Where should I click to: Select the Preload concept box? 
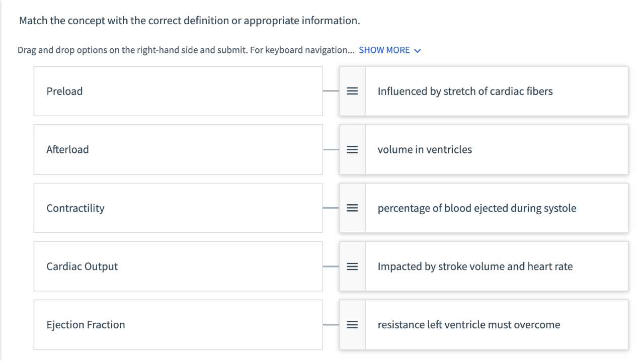coord(178,91)
